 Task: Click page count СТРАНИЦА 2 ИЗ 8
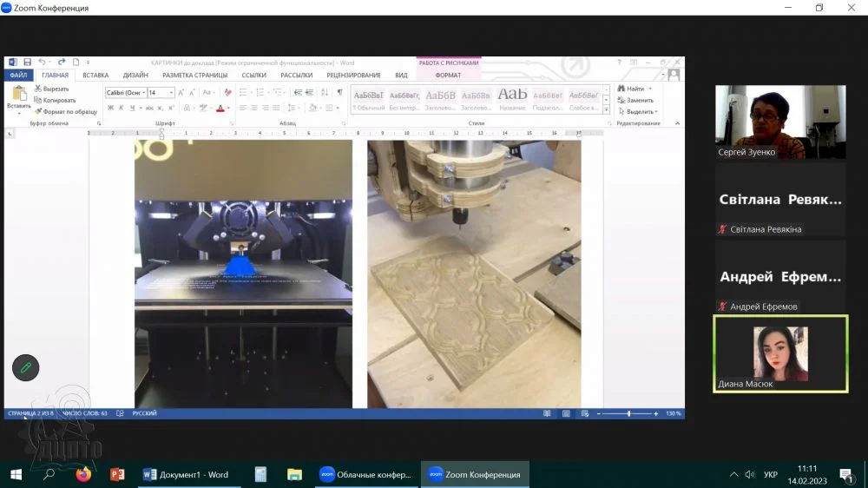[30, 413]
